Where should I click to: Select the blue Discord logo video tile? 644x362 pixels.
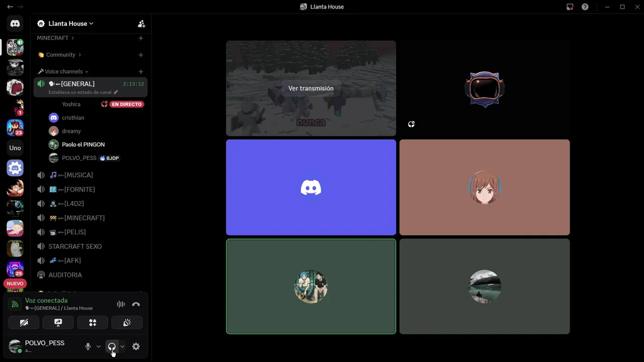pyautogui.click(x=311, y=187)
